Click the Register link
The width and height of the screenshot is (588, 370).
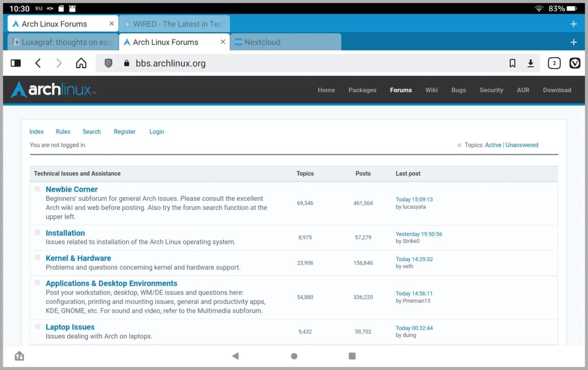124,131
